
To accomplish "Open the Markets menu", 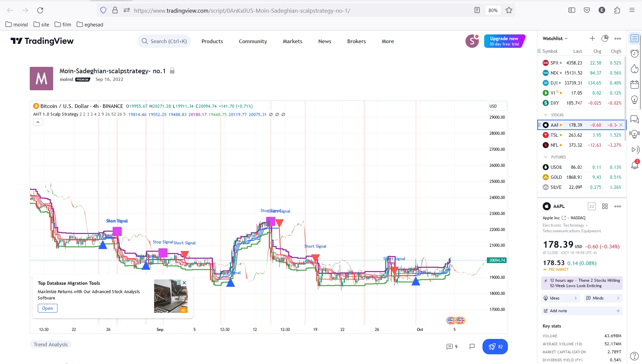I will [292, 41].
